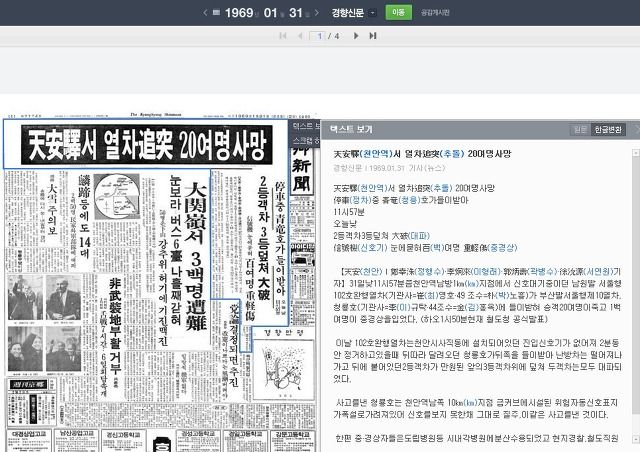Select the 2등객차 3등덮쳐 大破 article column
Screen dimensions: 640x452
[x=263, y=239]
